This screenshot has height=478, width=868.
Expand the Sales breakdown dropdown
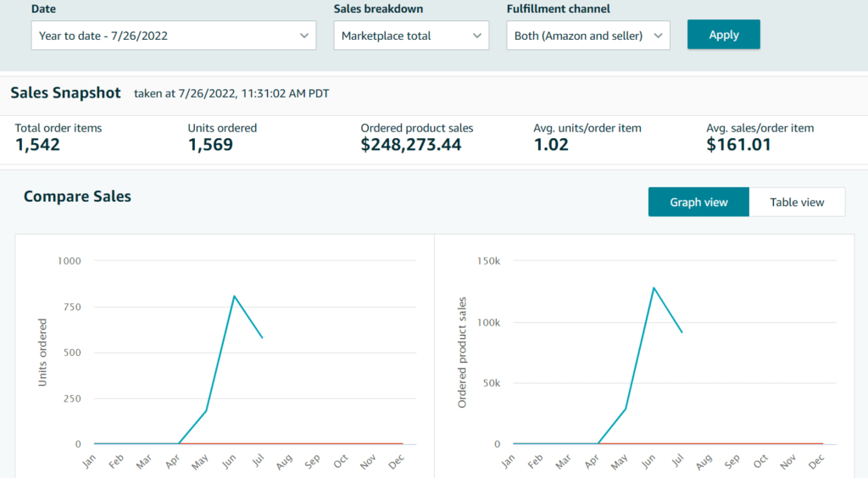[x=411, y=36]
